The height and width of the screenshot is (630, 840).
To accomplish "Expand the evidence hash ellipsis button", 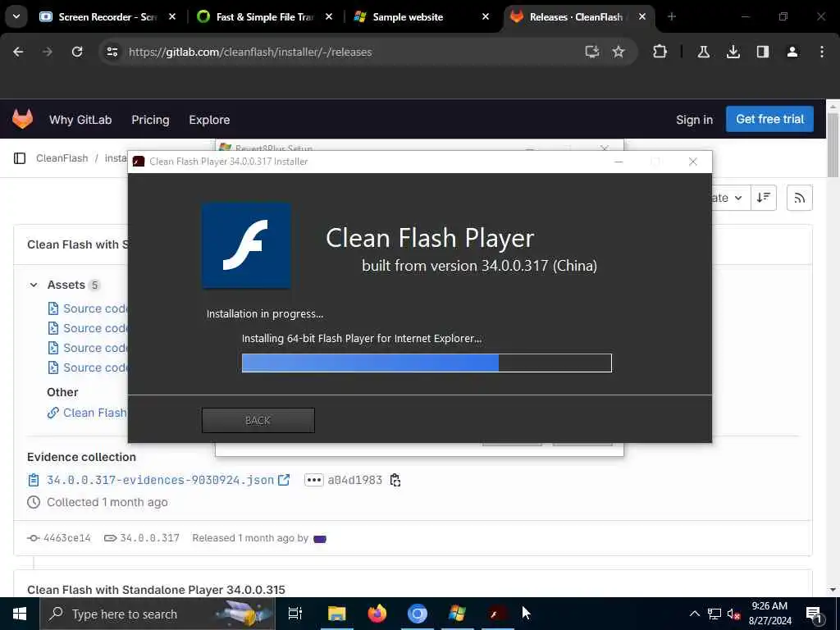I will pos(314,480).
